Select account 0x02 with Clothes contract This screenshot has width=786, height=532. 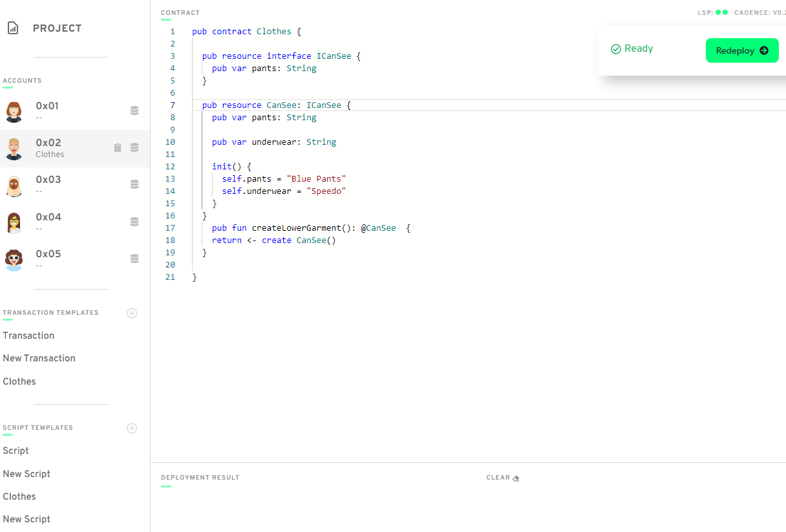[75, 148]
